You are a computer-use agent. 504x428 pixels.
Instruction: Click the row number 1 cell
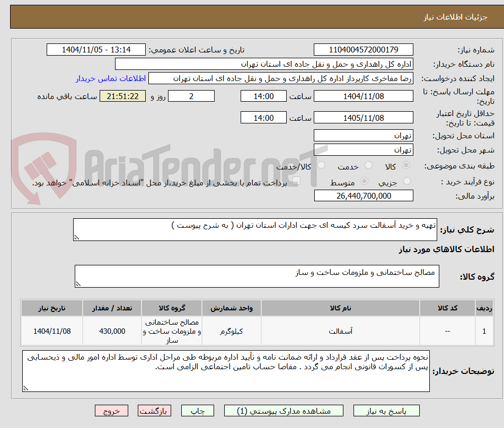point(484,331)
